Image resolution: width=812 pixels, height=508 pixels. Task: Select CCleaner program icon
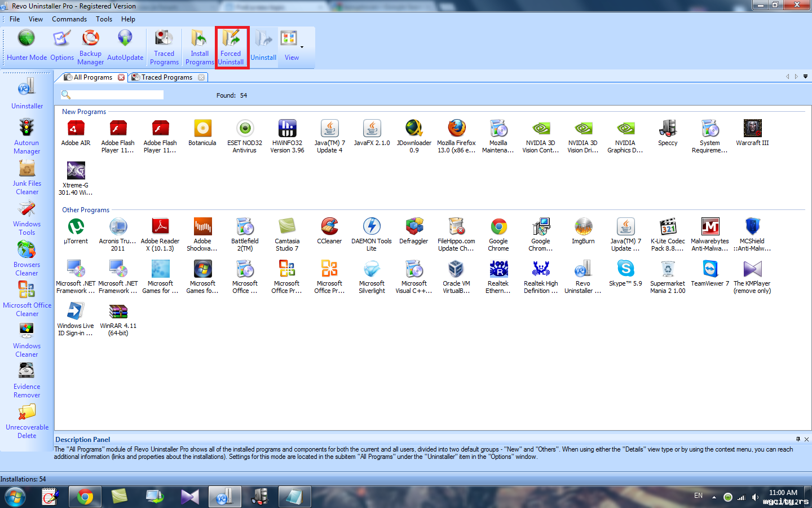coord(329,231)
